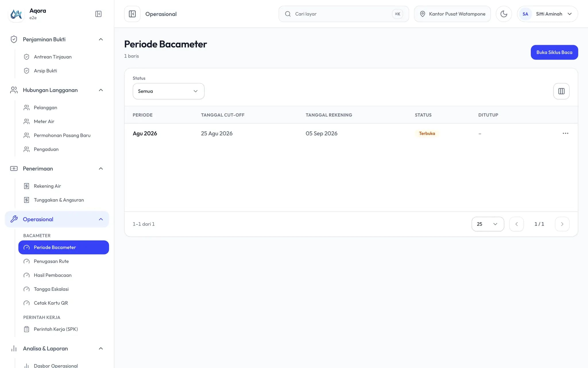Collapse the Hubungan Langganan section

point(101,90)
